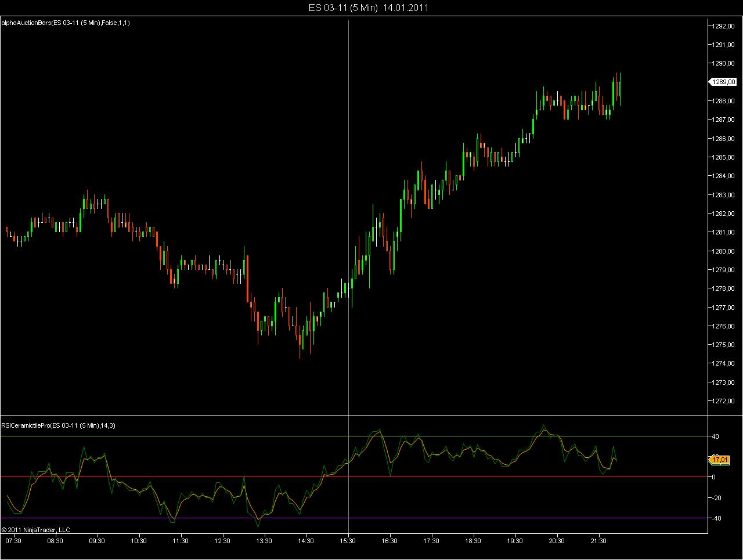The width and height of the screenshot is (743, 560).
Task: Click price axis label 1292,00
Action: point(724,27)
